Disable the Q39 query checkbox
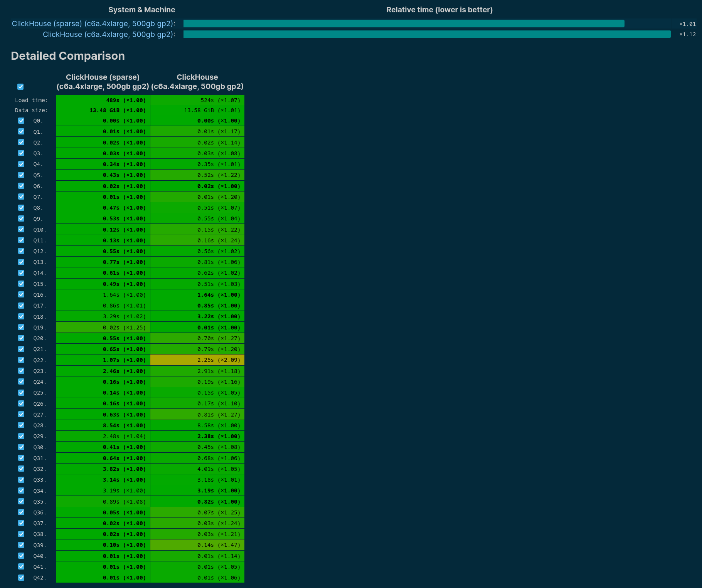Viewport: 702px width, 588px height. [x=21, y=545]
